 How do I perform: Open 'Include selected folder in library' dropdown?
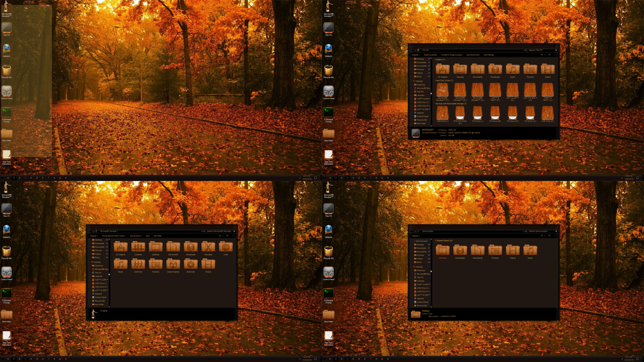tap(114, 236)
